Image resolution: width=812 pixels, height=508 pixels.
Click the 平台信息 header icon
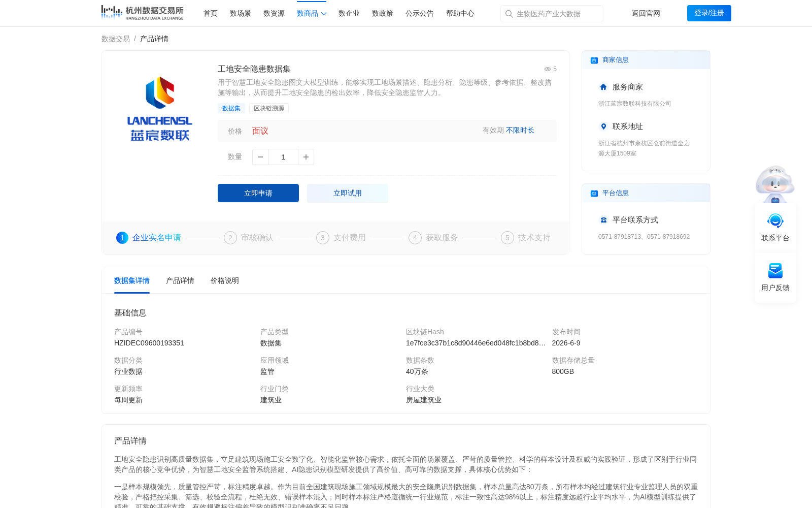pos(594,194)
